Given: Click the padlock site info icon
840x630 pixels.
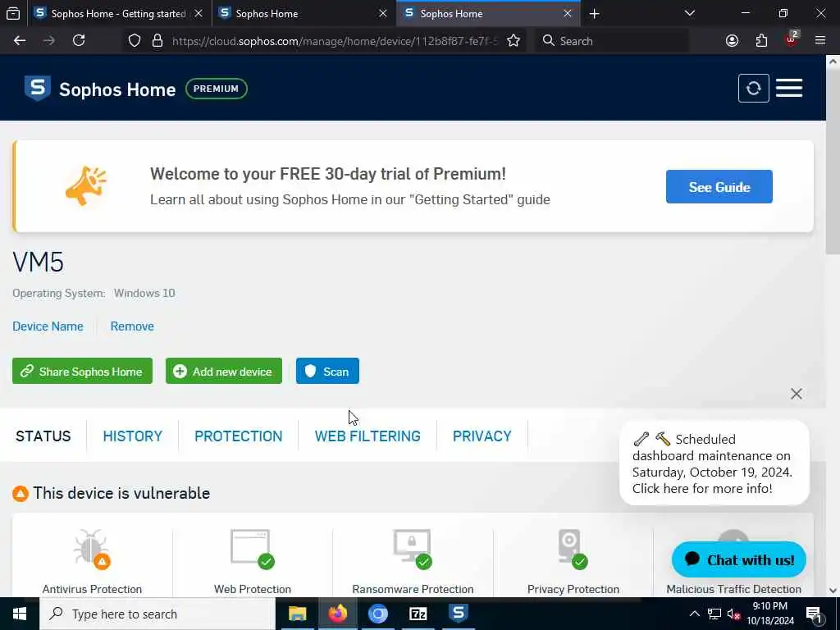Looking at the screenshot, I should (x=157, y=41).
